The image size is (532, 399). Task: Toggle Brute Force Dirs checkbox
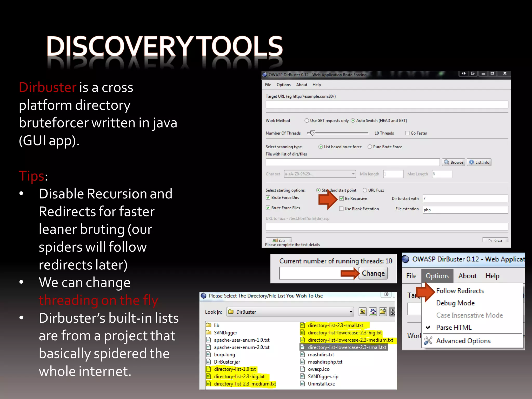pos(268,198)
